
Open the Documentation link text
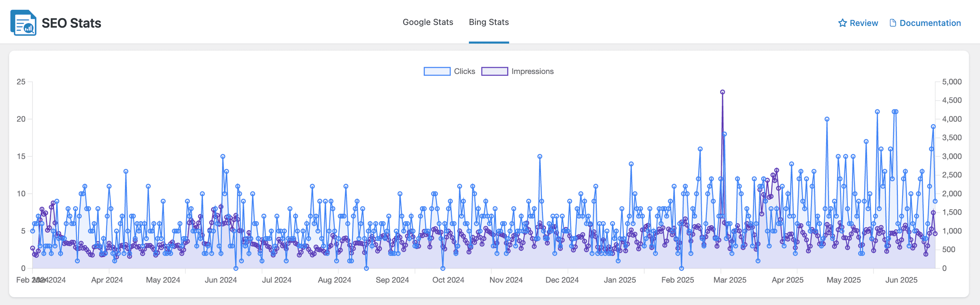coord(930,23)
